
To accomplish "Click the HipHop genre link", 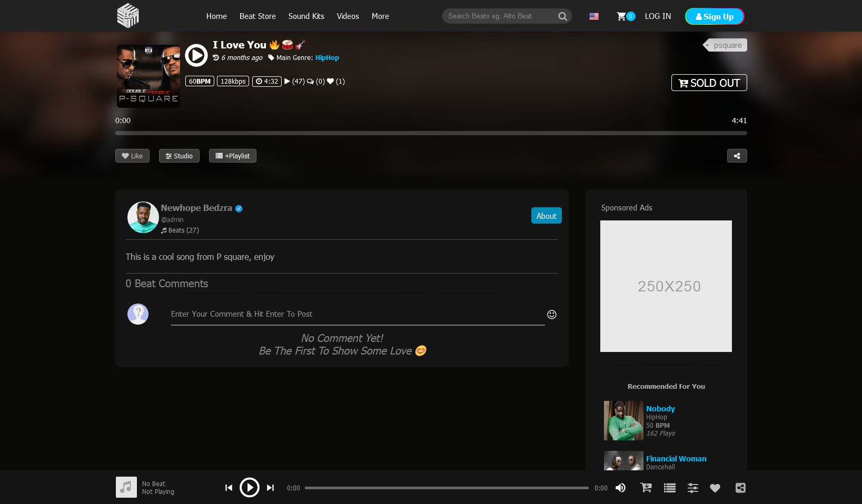I will coord(327,58).
